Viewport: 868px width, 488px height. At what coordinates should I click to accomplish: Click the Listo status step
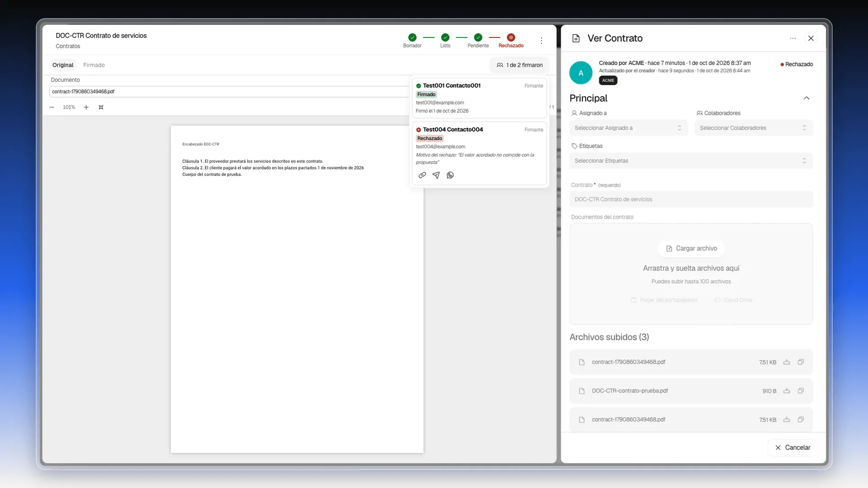coord(445,41)
